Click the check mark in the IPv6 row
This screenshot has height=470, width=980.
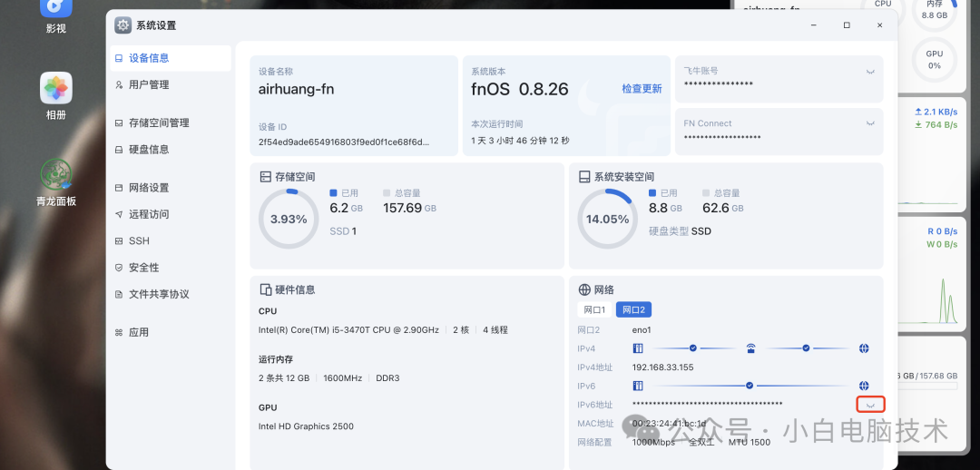coord(750,386)
